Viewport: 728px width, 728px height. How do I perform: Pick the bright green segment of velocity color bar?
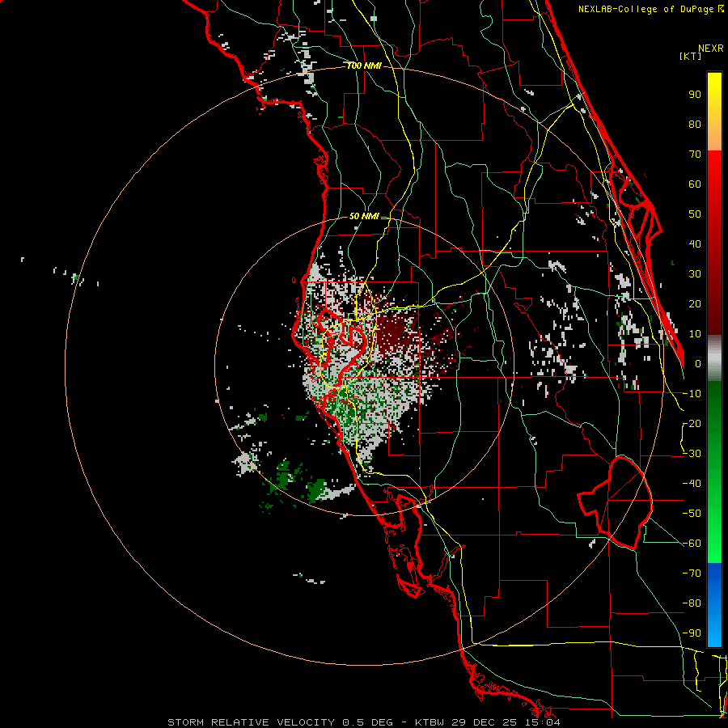[714, 472]
